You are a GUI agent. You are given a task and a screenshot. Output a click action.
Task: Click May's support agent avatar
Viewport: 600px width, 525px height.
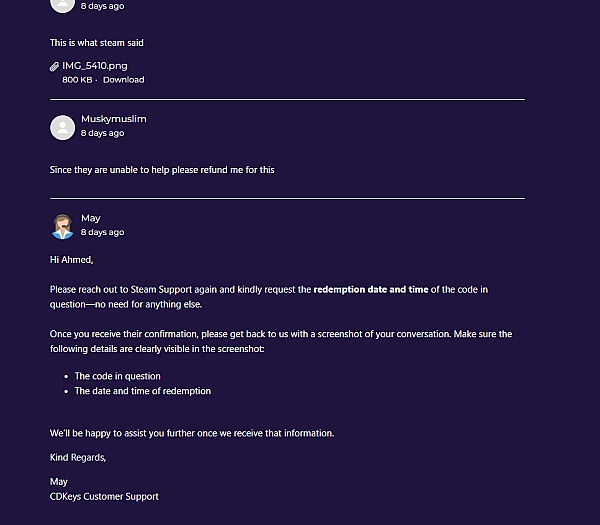click(x=63, y=226)
